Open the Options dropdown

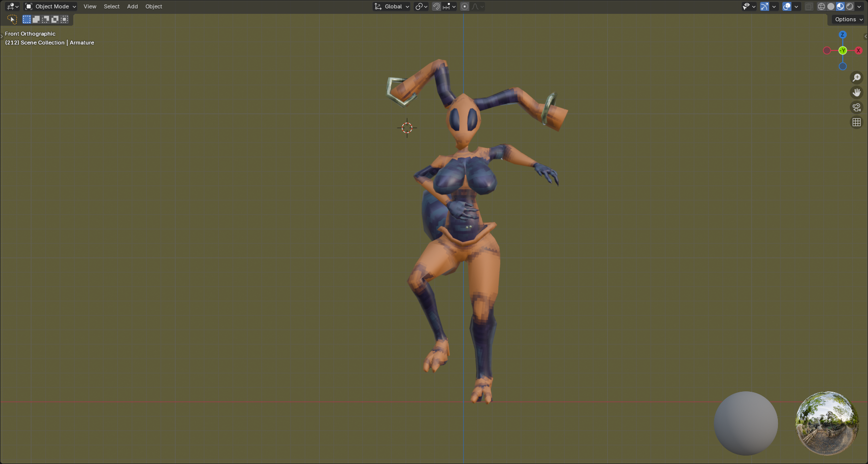point(848,19)
